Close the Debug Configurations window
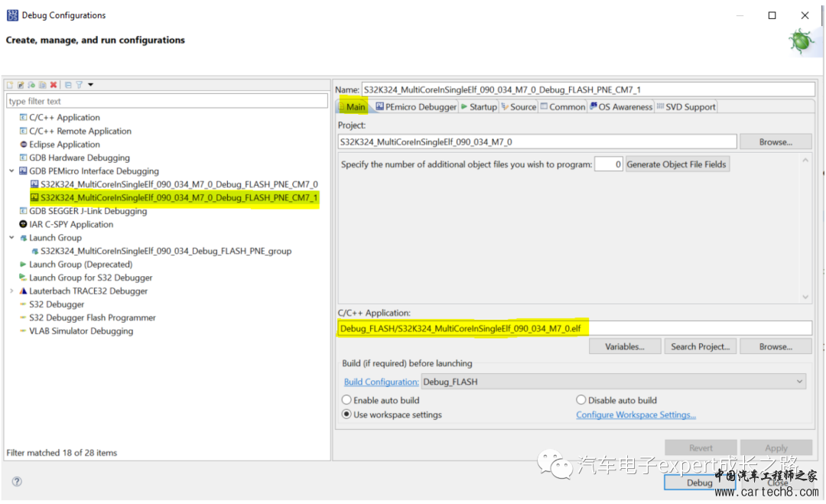 [805, 15]
